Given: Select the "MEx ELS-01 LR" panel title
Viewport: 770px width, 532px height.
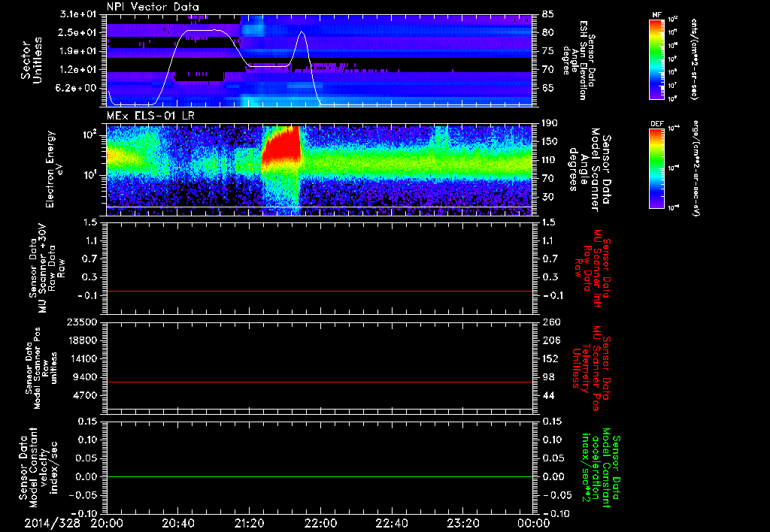Looking at the screenshot, I should (150, 116).
